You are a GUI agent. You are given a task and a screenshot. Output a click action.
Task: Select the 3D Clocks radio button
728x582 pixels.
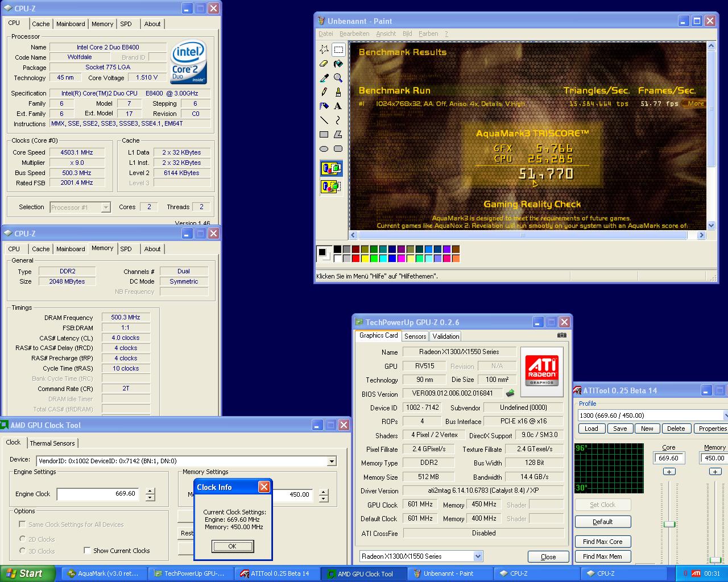pos(23,551)
